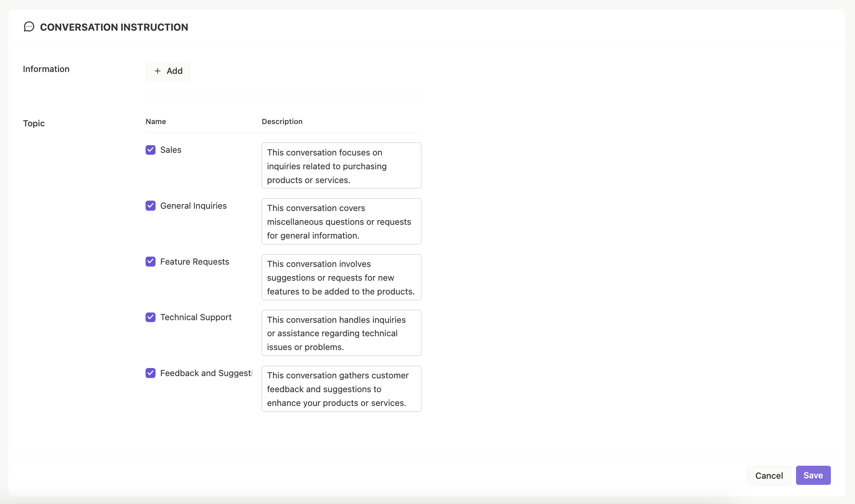
Task: Click the Save button
Action: coord(813,475)
